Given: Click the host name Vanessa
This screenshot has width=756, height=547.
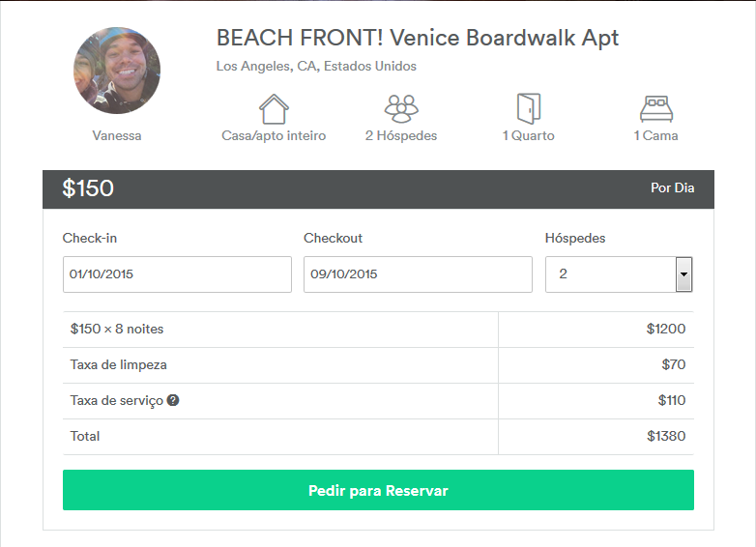Looking at the screenshot, I should pos(117,136).
